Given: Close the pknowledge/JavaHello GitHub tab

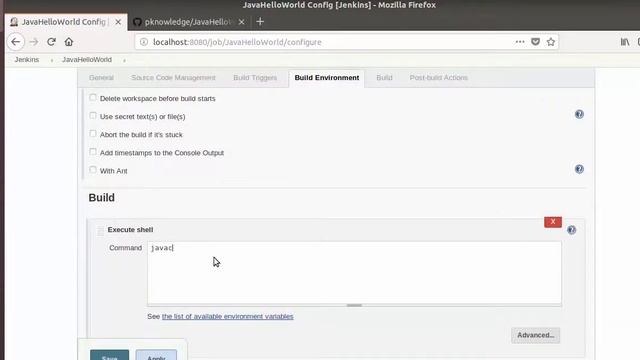Looking at the screenshot, I should 241,22.
